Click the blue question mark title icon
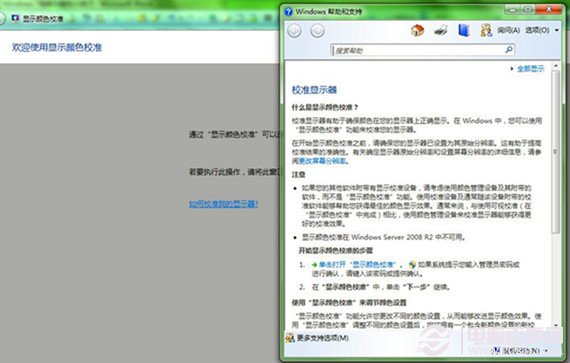The image size is (570, 363). coord(288,12)
